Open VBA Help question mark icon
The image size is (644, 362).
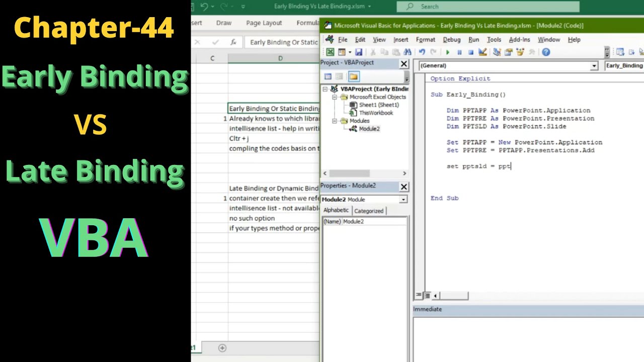(546, 52)
